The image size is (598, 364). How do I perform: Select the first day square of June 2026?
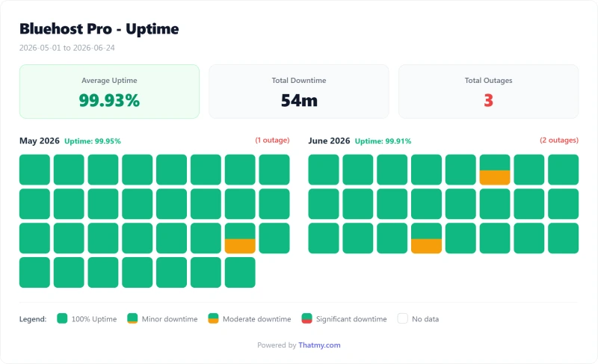(x=324, y=170)
